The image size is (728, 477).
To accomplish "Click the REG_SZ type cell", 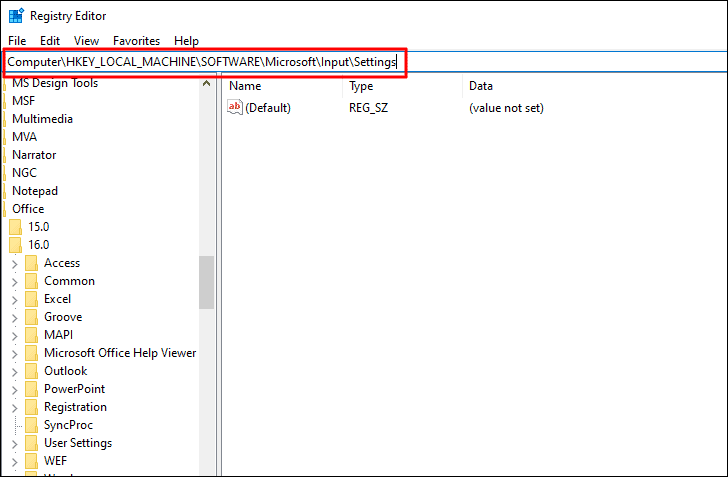I will pyautogui.click(x=368, y=108).
